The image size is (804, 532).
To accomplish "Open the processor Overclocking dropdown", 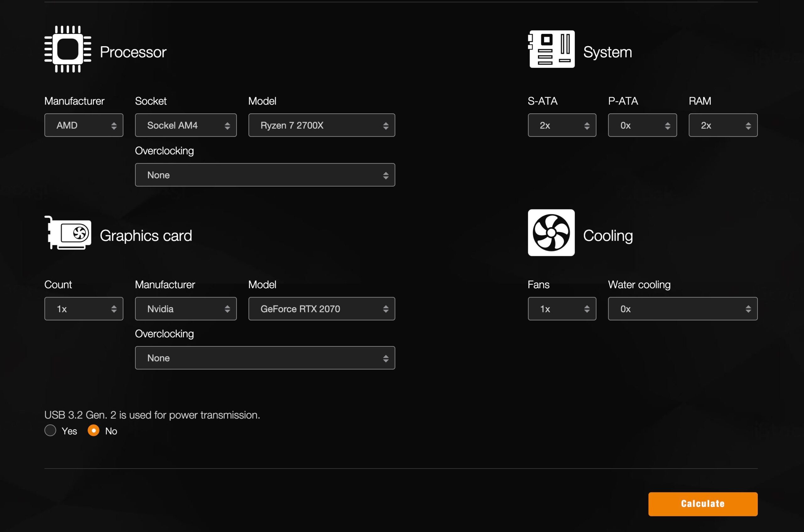I will pyautogui.click(x=265, y=175).
